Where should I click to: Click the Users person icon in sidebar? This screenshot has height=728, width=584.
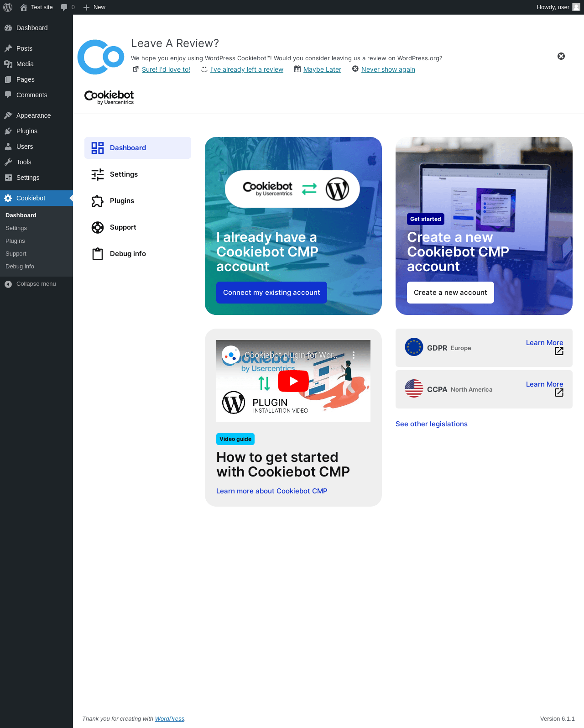pos(8,147)
